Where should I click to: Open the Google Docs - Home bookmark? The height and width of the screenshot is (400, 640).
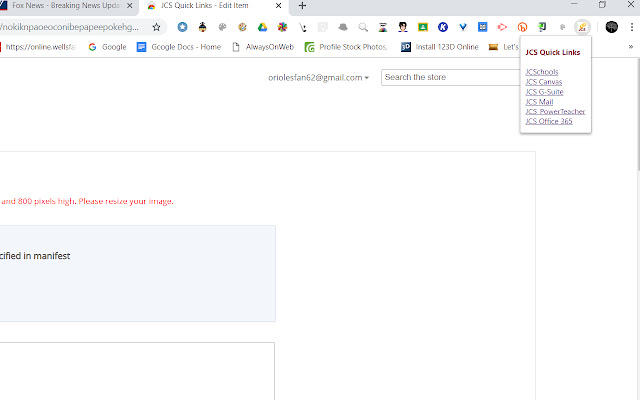click(x=179, y=47)
